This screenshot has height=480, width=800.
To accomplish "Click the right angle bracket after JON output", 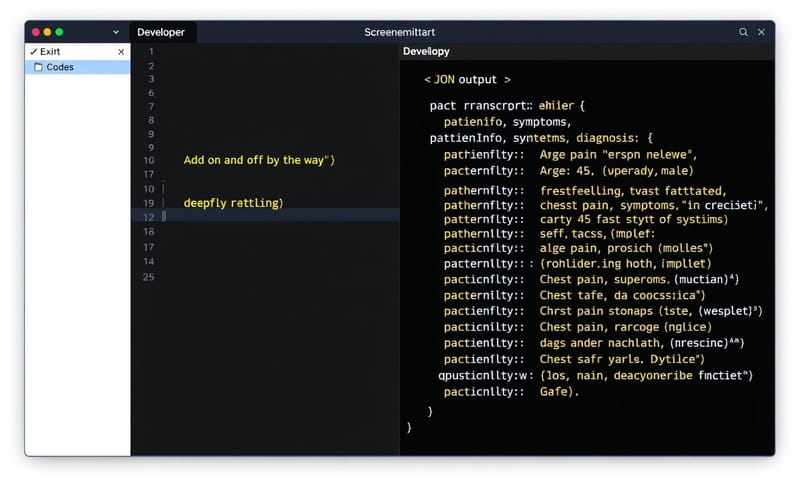I will 507,79.
